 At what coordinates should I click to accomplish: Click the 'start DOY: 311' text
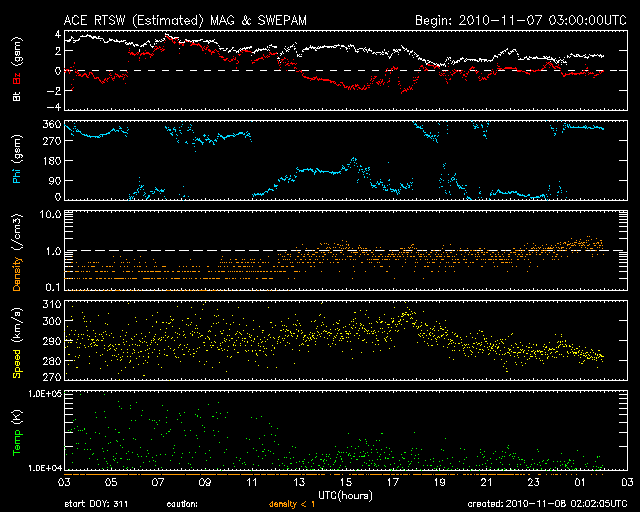(96, 504)
